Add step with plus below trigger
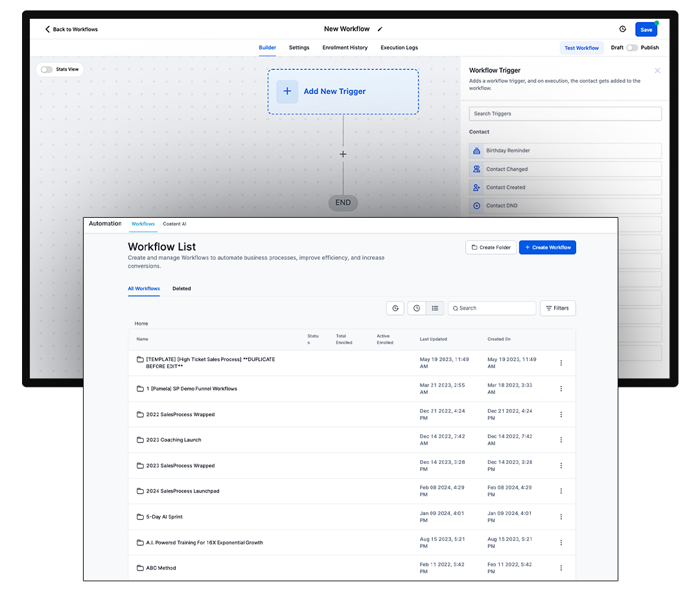Viewport: 700px width, 591px height. (x=343, y=154)
